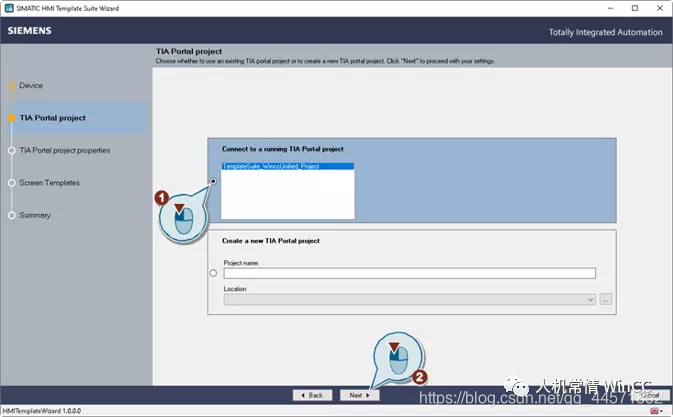Image resolution: width=673 pixels, height=417 pixels.
Task: Click the Device step circle marker
Action: 12,86
